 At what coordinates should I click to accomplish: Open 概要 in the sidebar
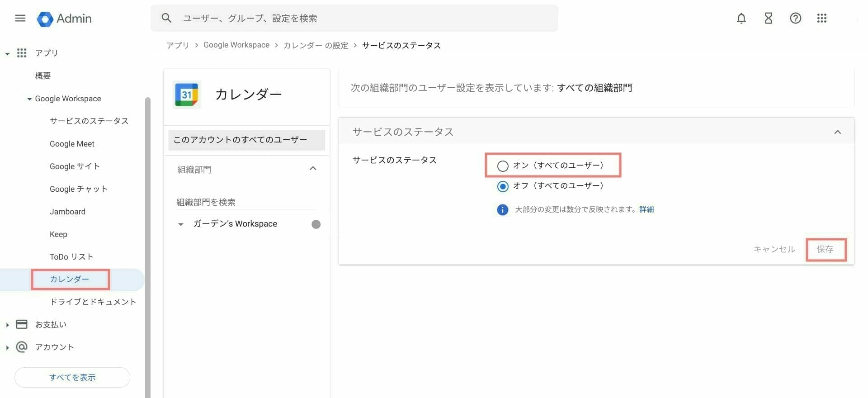43,76
